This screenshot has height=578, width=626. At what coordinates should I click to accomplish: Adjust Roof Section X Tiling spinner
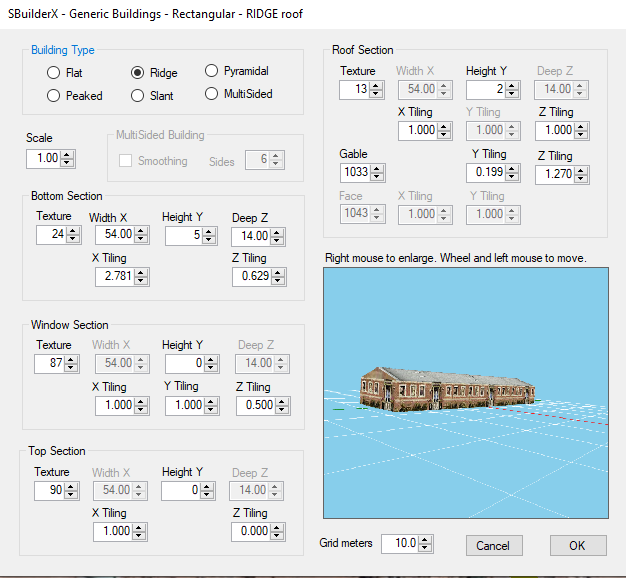click(x=444, y=131)
